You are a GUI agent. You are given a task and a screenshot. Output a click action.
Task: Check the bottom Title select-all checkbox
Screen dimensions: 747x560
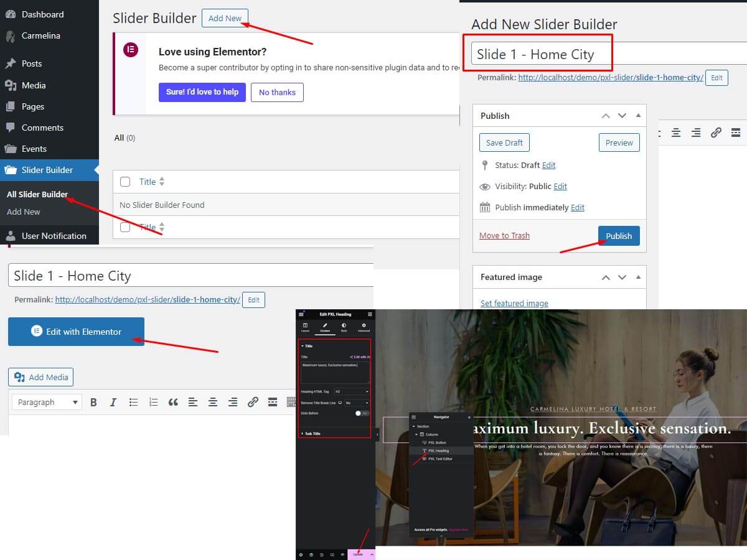tap(125, 227)
